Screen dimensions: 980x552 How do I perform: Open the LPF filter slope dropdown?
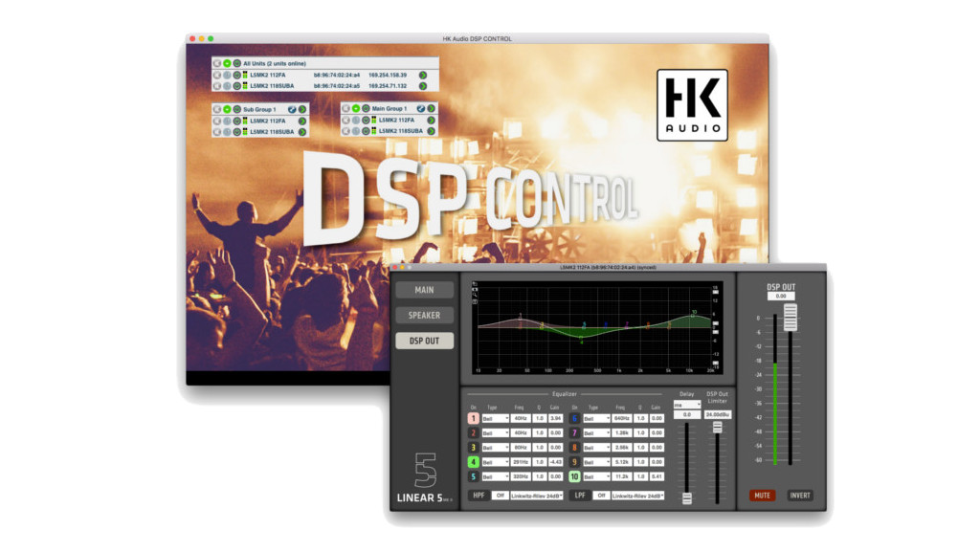tap(637, 496)
